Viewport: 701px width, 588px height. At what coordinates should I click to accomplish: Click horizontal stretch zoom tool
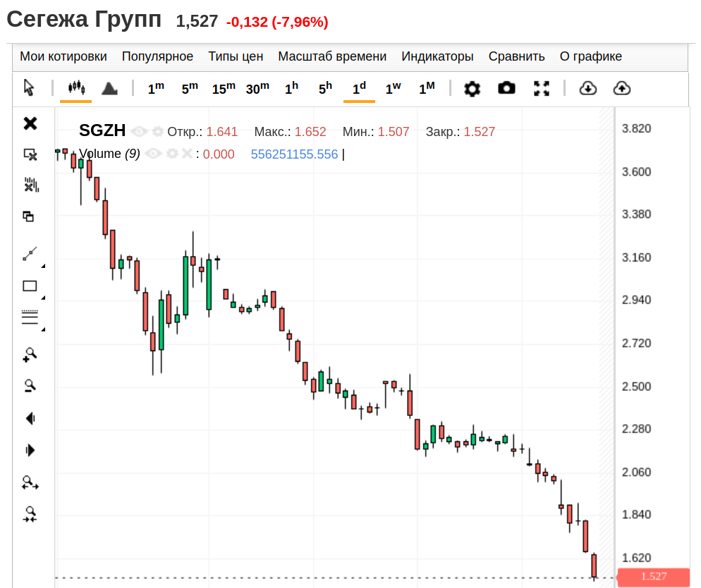(30, 482)
